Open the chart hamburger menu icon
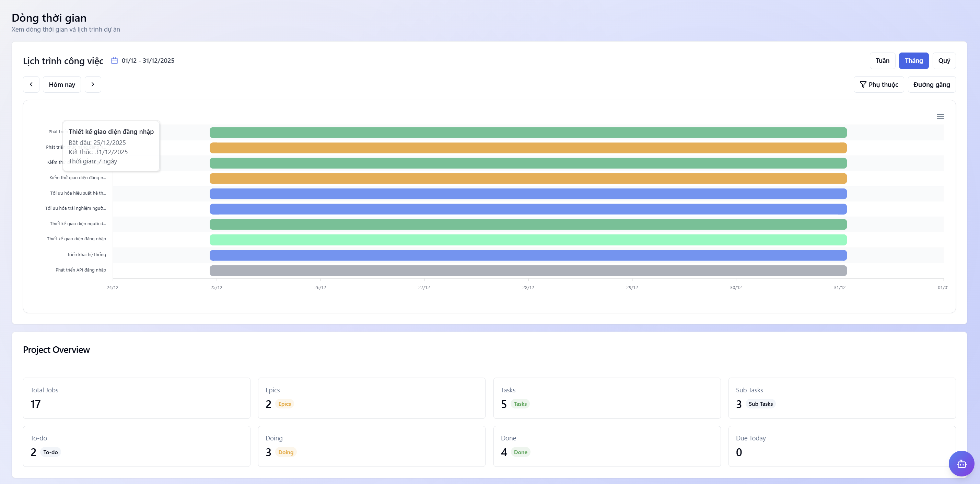Screen dimensions: 980x484 click(x=940, y=116)
